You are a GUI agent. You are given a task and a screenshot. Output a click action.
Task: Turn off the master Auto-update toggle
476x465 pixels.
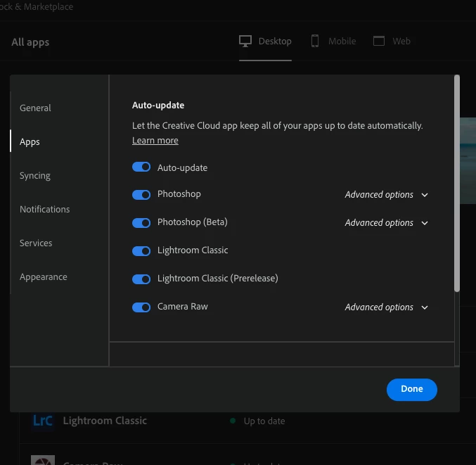(x=141, y=167)
